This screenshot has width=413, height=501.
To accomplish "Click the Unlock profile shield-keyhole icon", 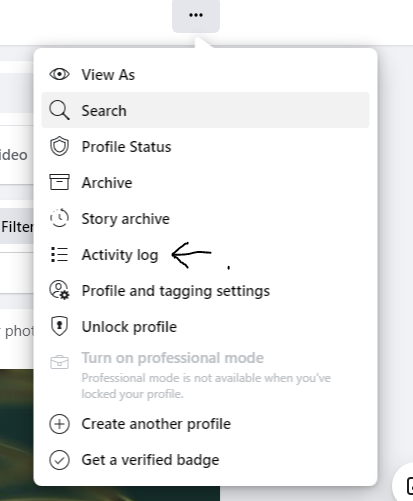I will click(x=59, y=326).
